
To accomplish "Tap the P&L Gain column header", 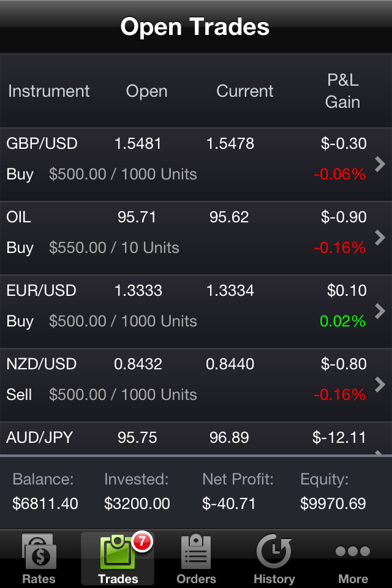I will (x=342, y=91).
